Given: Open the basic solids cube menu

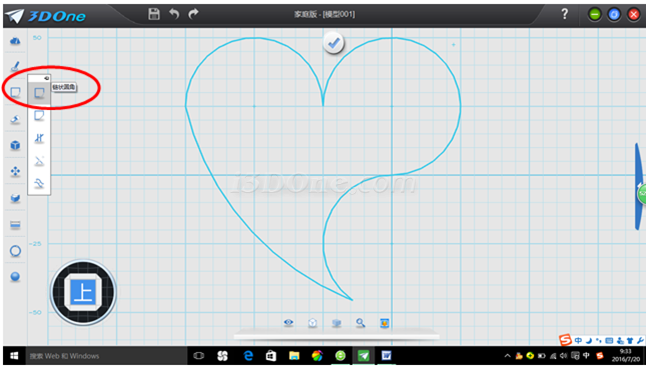Looking at the screenshot, I should [15, 145].
